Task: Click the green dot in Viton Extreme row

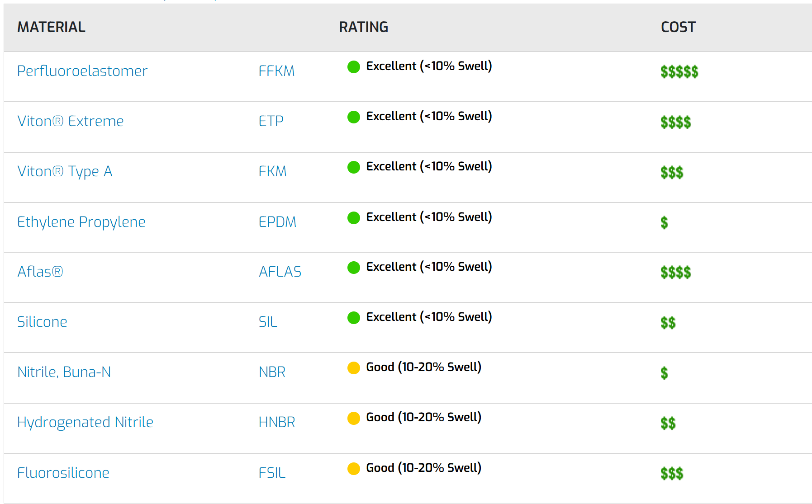Action: (353, 117)
